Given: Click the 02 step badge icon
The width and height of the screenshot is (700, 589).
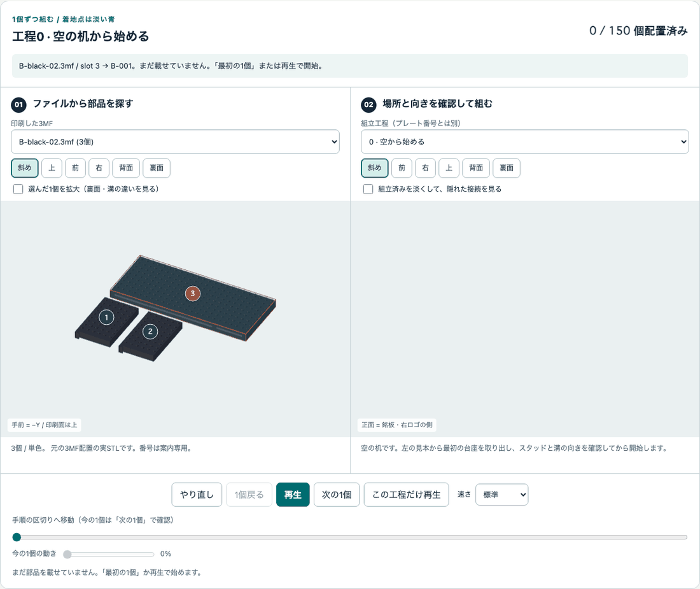Looking at the screenshot, I should click(x=368, y=104).
